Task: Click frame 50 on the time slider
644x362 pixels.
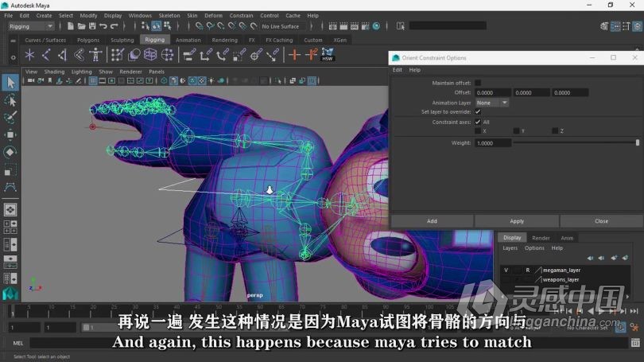Action: [219, 311]
